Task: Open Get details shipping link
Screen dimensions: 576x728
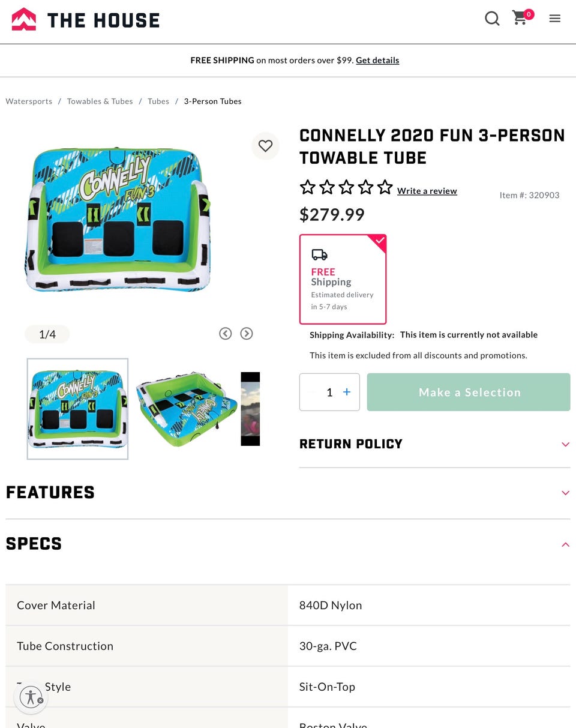Action: (377, 61)
